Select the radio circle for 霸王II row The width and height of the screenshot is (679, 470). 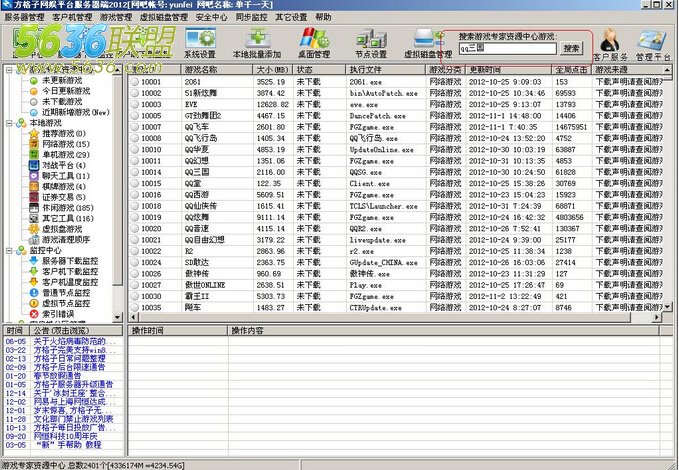[x=135, y=296]
